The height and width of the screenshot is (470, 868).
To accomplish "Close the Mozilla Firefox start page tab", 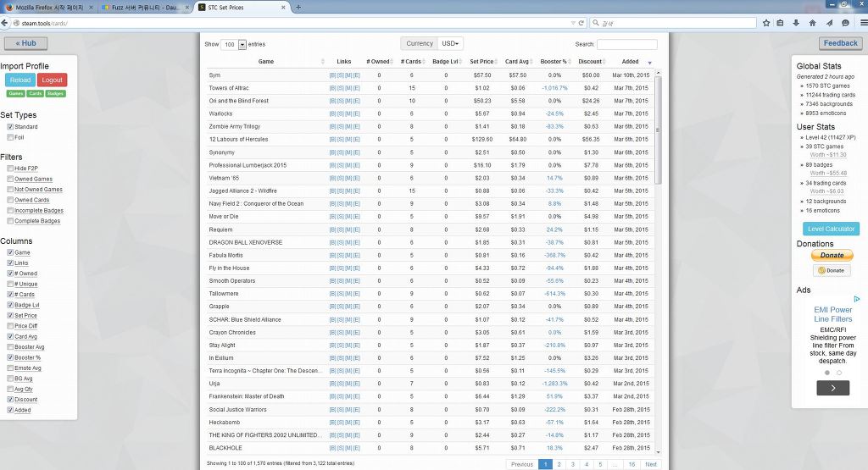I will (92, 8).
